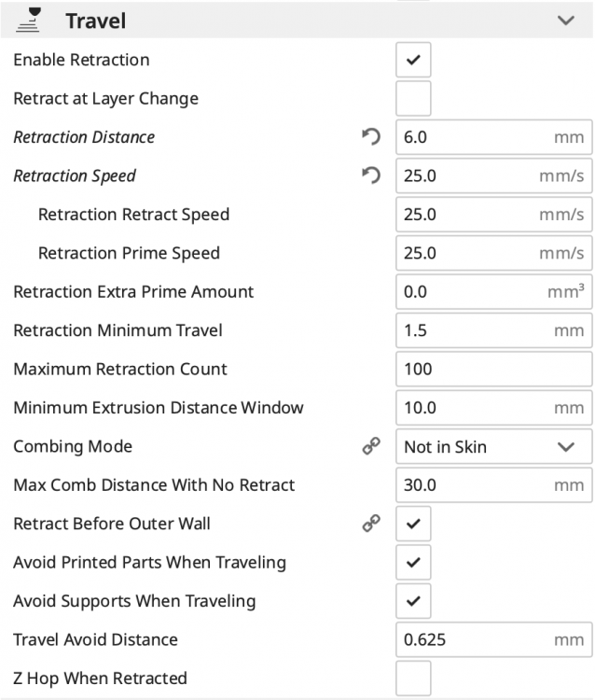Click the Retraction Minimum Travel field
This screenshot has height=700, width=595.
493,330
